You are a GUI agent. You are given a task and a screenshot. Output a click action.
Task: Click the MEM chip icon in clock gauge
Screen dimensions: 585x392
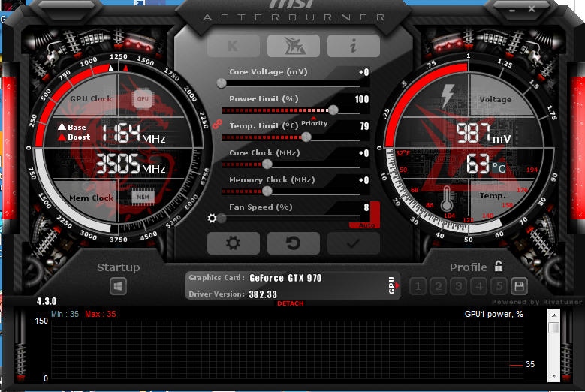[x=143, y=197]
